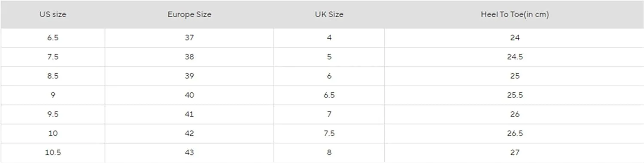Click the US size column header
Viewport: 644px width, 163px height.
53,14
